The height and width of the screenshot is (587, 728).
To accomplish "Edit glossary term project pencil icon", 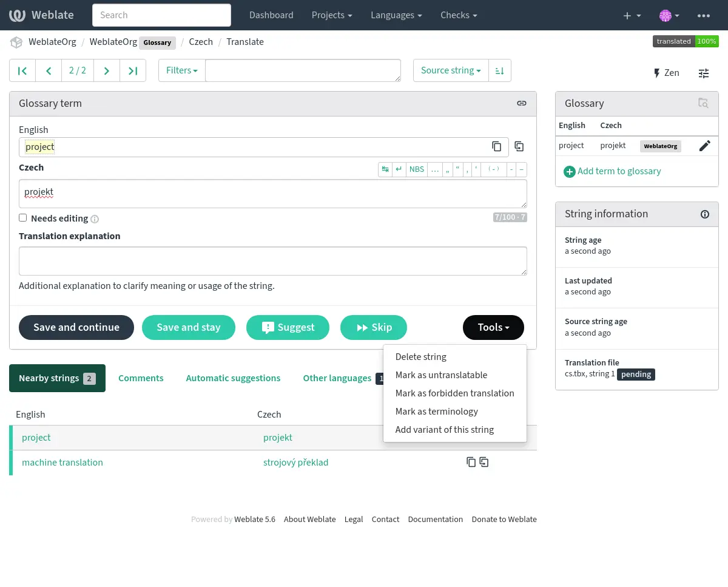I will pyautogui.click(x=704, y=146).
